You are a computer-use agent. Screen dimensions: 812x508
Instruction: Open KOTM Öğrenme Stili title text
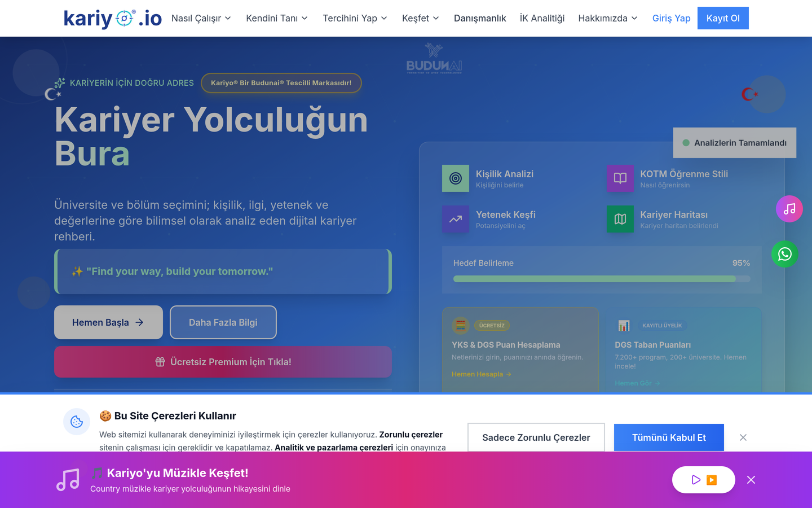(684, 174)
